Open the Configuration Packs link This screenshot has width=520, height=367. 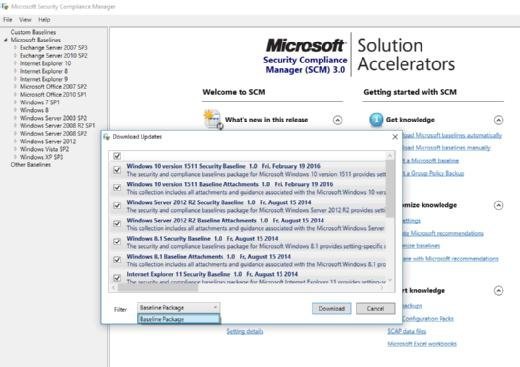point(428,318)
